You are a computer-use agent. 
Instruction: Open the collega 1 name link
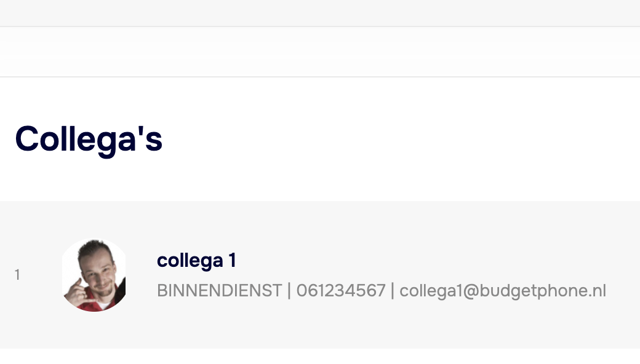coord(196,261)
